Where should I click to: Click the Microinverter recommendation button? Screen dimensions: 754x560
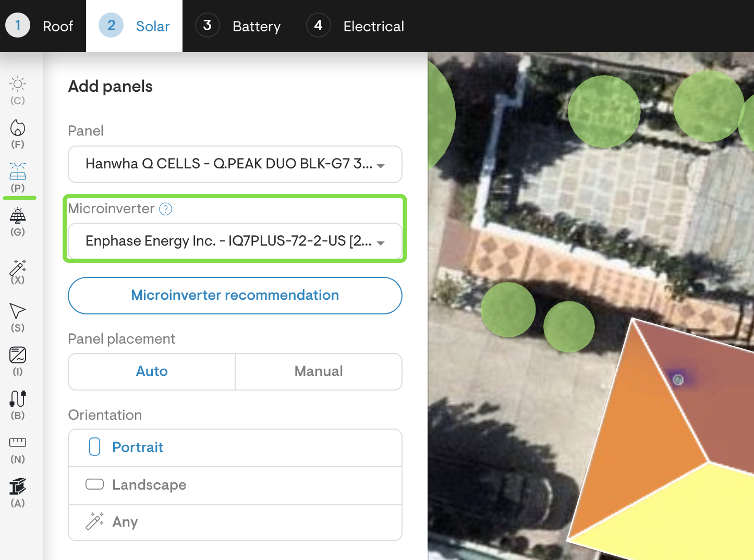(235, 296)
